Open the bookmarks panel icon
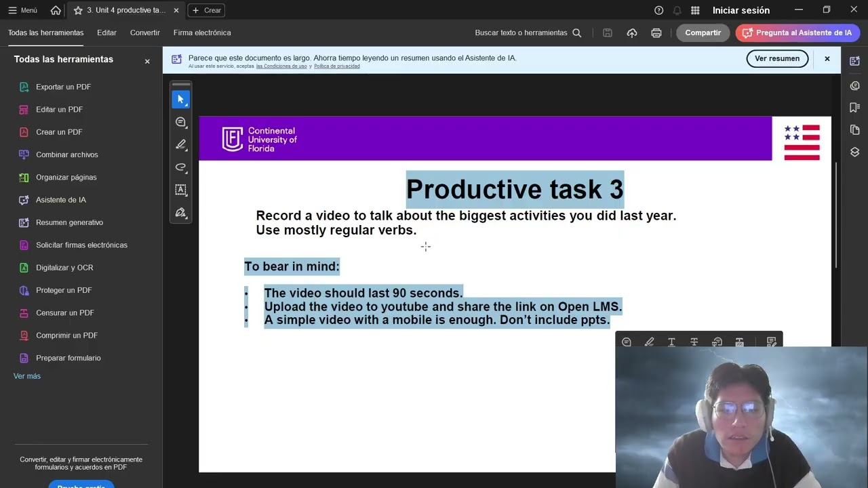The image size is (868, 488). point(854,107)
